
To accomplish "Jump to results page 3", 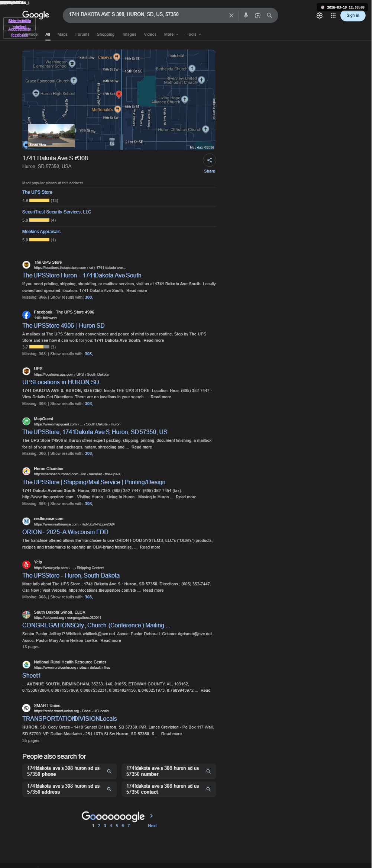I will (x=105, y=826).
